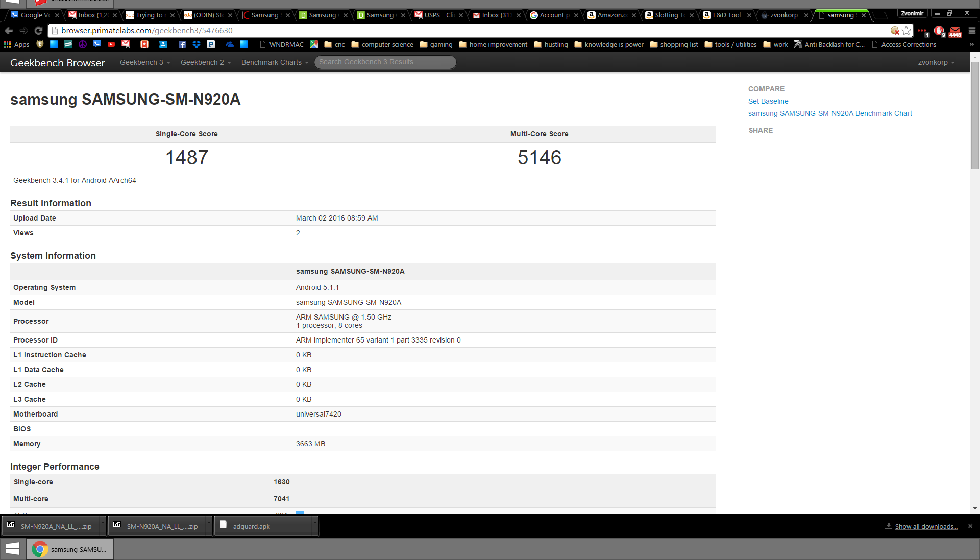Click the browser address bar URL
This screenshot has width=980, height=560.
pos(147,31)
